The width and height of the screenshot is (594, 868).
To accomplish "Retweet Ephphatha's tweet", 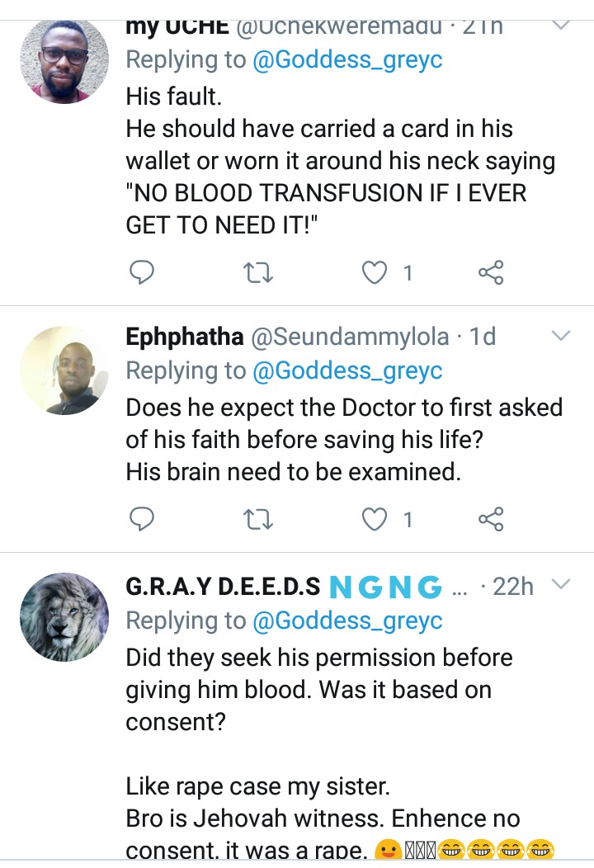I will pyautogui.click(x=259, y=518).
